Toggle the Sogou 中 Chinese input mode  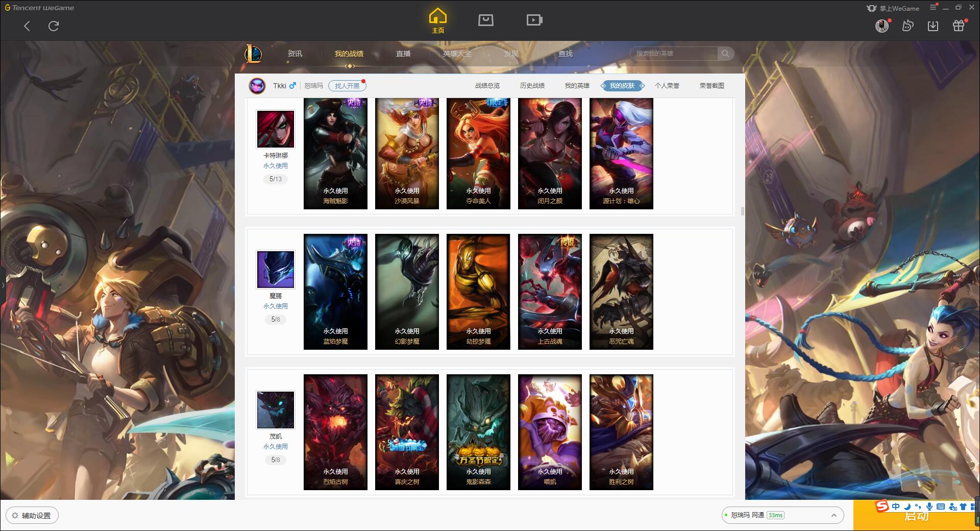click(896, 506)
